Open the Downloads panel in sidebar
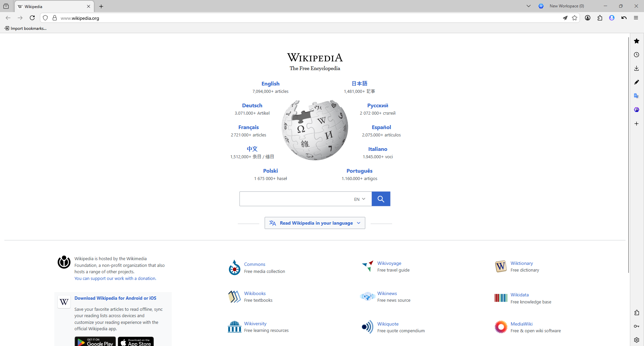Screen dimensions: 644x346 pyautogui.click(x=637, y=68)
